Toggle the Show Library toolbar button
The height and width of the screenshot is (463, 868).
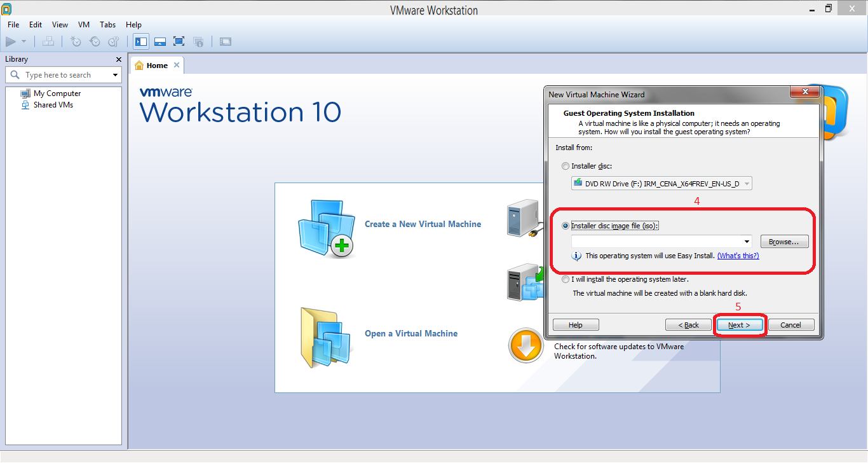[141, 41]
